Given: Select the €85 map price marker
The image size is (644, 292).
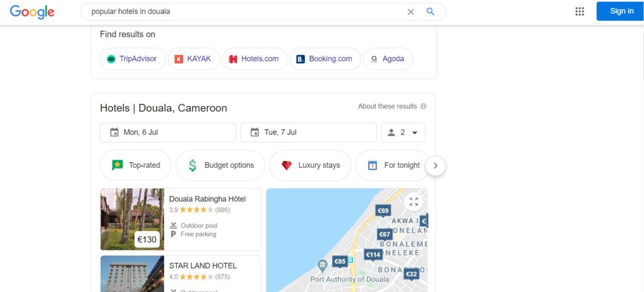Looking at the screenshot, I should point(340,261).
